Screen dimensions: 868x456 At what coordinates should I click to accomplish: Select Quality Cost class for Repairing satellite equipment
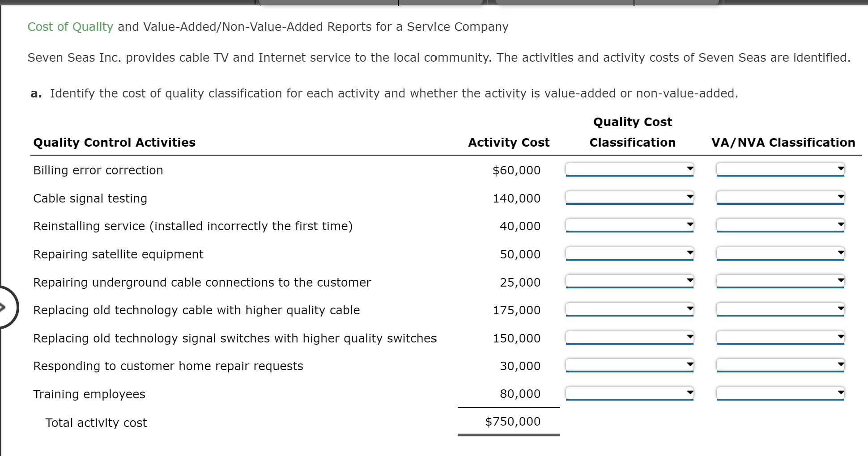point(630,253)
